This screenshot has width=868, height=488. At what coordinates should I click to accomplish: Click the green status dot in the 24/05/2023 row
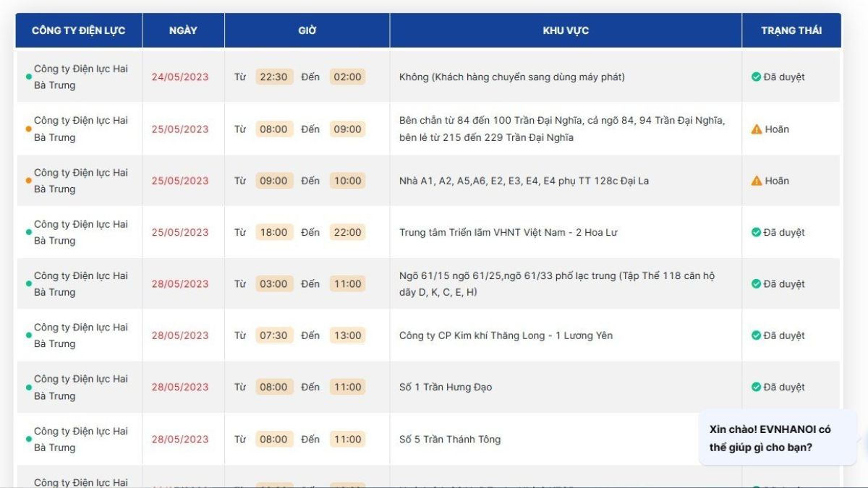tap(29, 77)
